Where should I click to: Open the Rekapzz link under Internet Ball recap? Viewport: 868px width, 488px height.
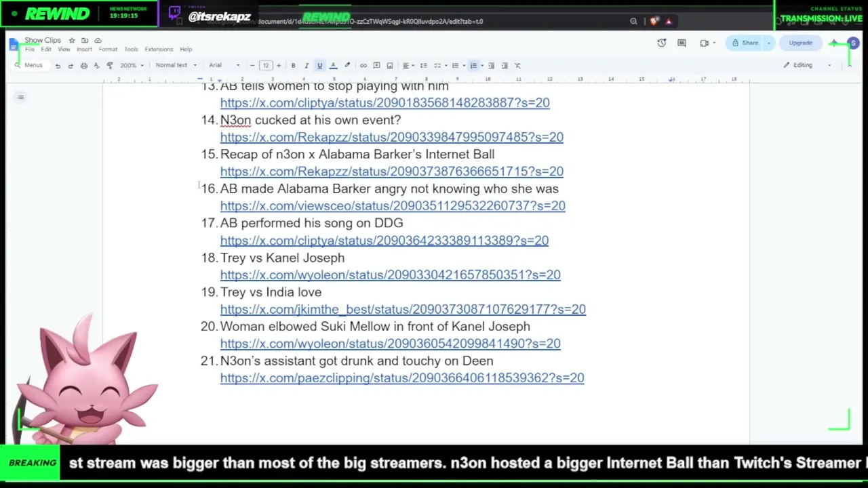pos(391,172)
